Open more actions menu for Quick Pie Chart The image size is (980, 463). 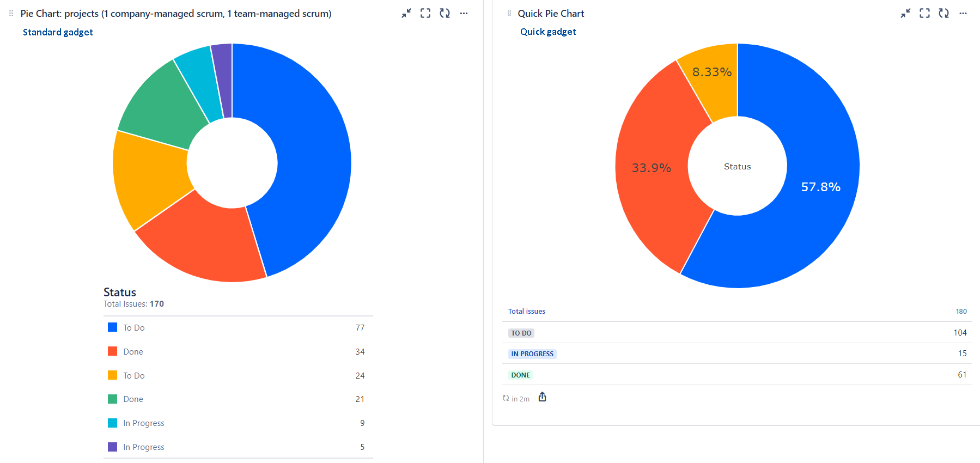click(963, 14)
